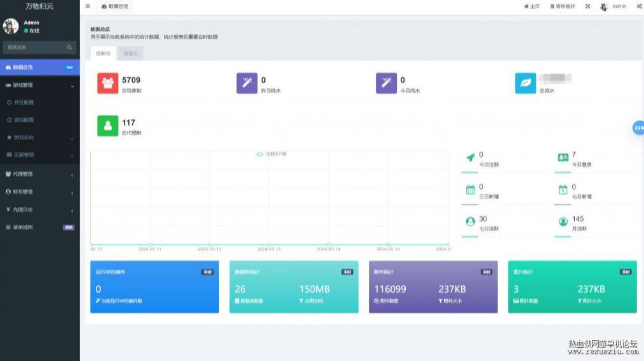The image size is (644, 361).
Task: Expand the 账号管理 sidebar menu
Action: [40, 192]
